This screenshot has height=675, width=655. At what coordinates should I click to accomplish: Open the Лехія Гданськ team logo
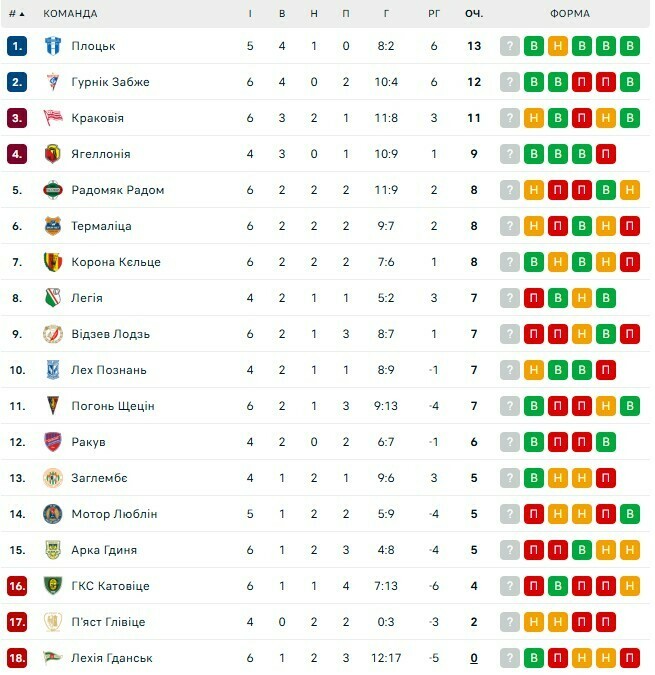tap(53, 658)
